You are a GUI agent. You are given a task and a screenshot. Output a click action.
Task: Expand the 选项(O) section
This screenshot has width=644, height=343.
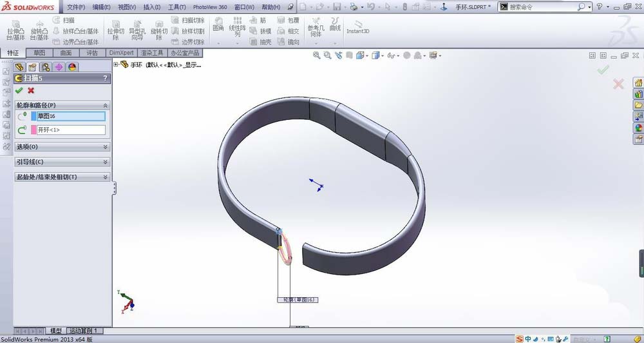[x=106, y=147]
